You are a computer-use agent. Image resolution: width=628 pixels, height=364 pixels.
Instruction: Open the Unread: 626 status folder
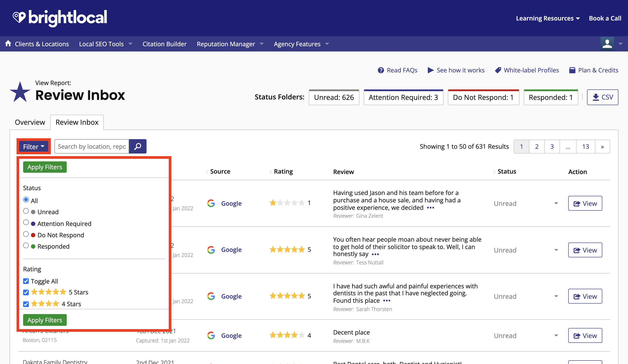(x=334, y=97)
